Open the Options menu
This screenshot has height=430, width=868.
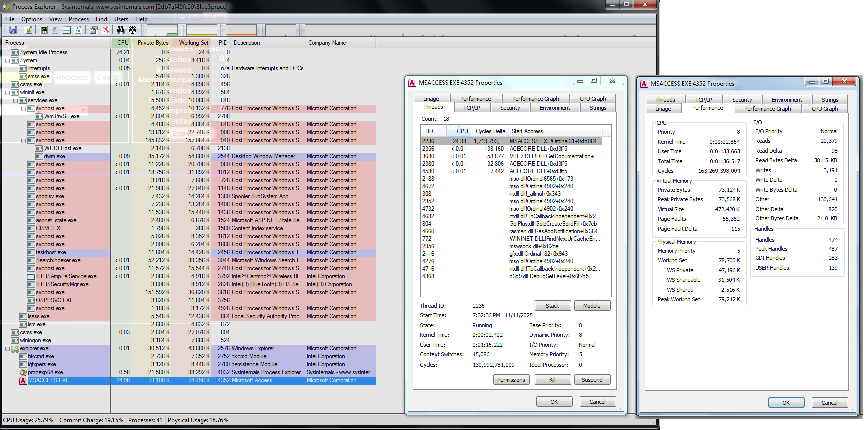[x=32, y=19]
